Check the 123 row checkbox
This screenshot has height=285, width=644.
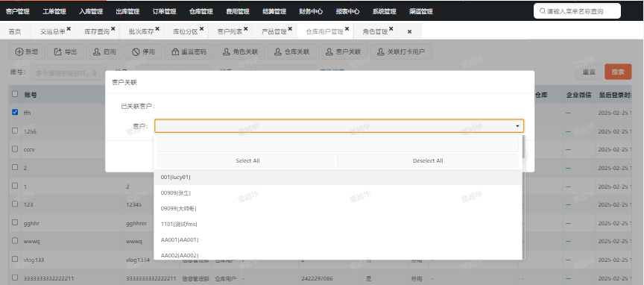tap(15, 204)
